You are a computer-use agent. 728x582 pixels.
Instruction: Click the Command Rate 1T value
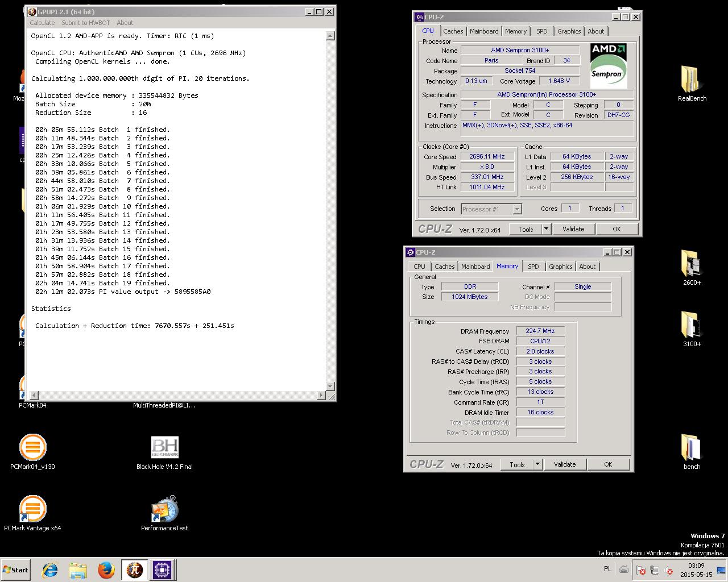pos(540,402)
